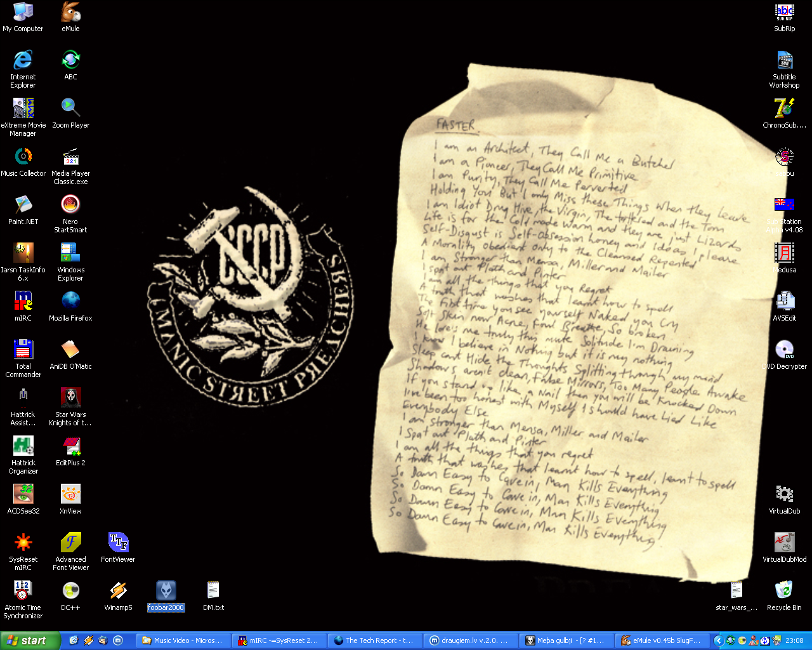The image size is (812, 650).
Task: Open VirtualDub desktop icon
Action: [x=784, y=500]
